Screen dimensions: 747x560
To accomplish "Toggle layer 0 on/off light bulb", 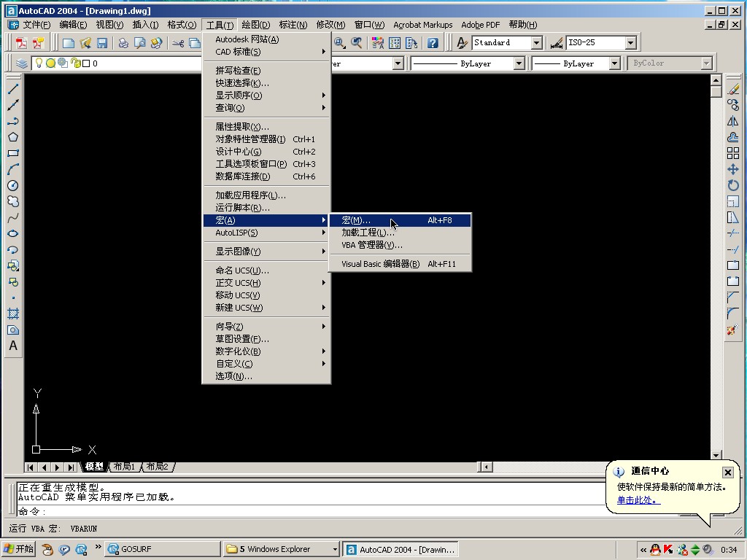I will (39, 63).
